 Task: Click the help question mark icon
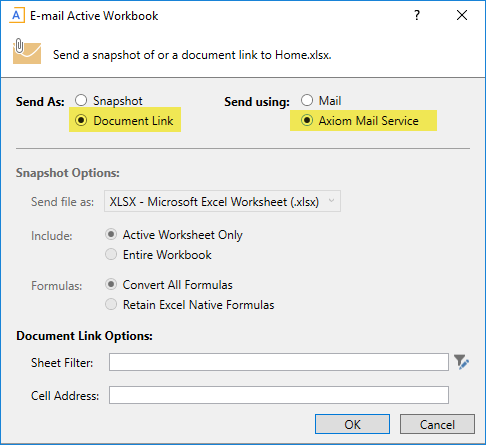click(x=417, y=15)
